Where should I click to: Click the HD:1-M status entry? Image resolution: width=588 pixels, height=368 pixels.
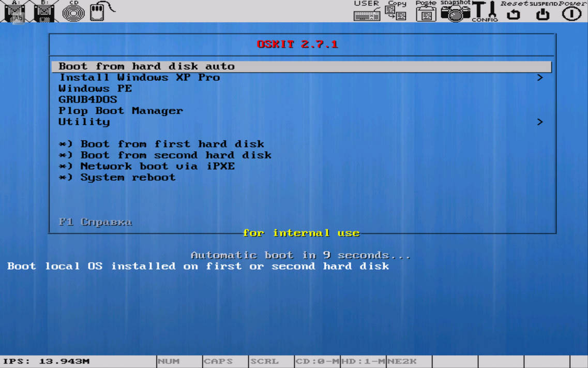coord(363,362)
